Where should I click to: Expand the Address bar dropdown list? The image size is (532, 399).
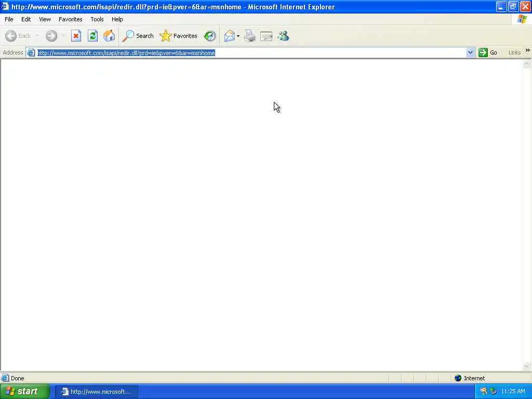[x=470, y=52]
